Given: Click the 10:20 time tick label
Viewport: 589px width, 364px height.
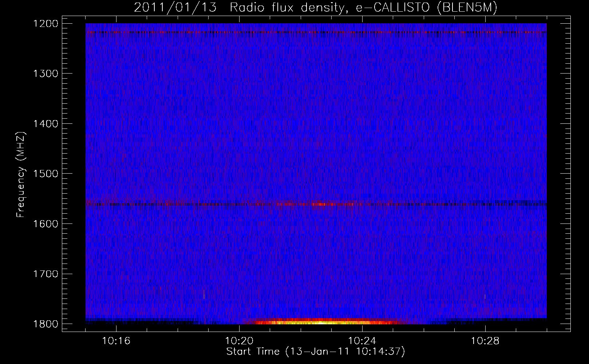Looking at the screenshot, I should point(239,341).
